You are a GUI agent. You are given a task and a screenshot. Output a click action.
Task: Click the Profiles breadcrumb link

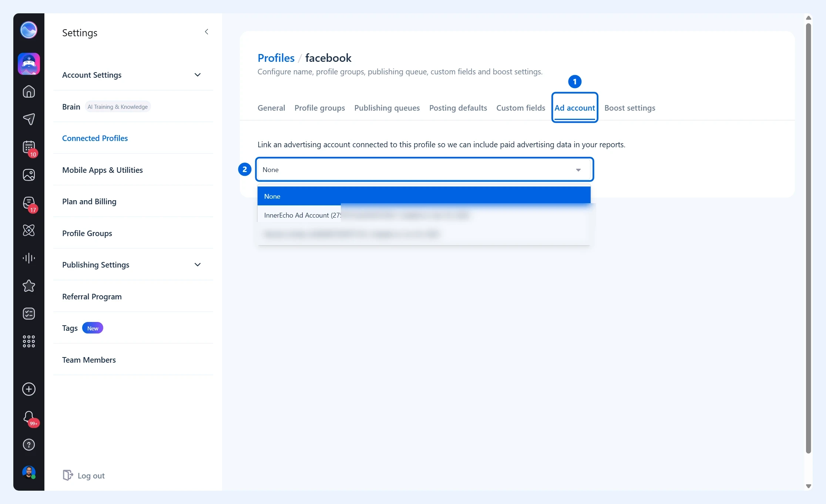pyautogui.click(x=276, y=58)
